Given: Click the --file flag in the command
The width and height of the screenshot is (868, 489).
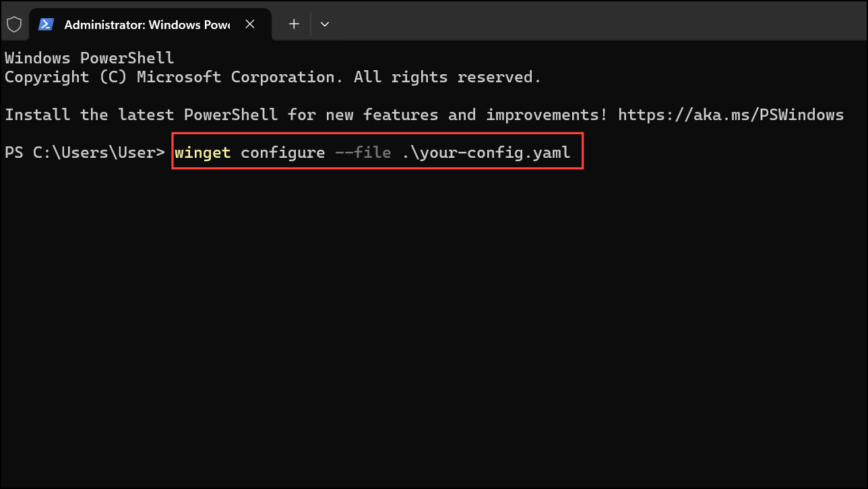Looking at the screenshot, I should coord(363,152).
